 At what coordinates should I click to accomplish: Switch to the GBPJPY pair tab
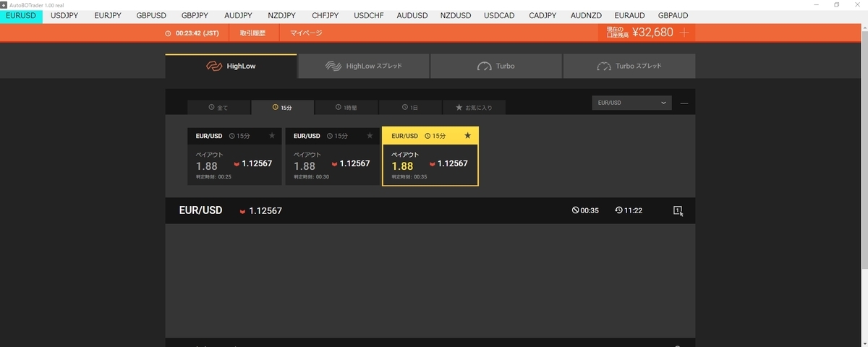pyautogui.click(x=195, y=15)
